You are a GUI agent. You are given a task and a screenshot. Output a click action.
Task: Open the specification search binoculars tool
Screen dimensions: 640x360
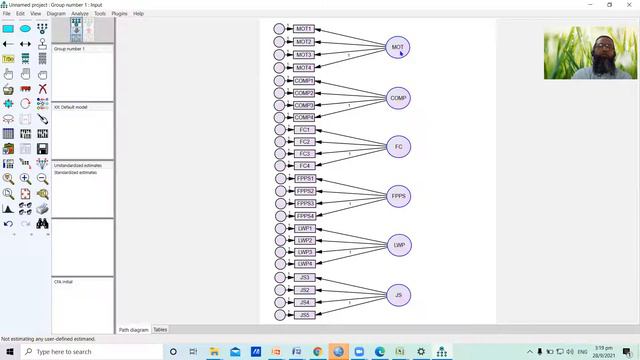click(42, 224)
